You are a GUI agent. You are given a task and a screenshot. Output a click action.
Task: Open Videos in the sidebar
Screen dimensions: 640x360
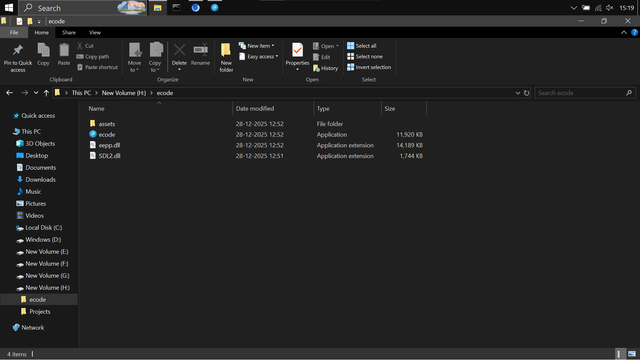coord(34,215)
